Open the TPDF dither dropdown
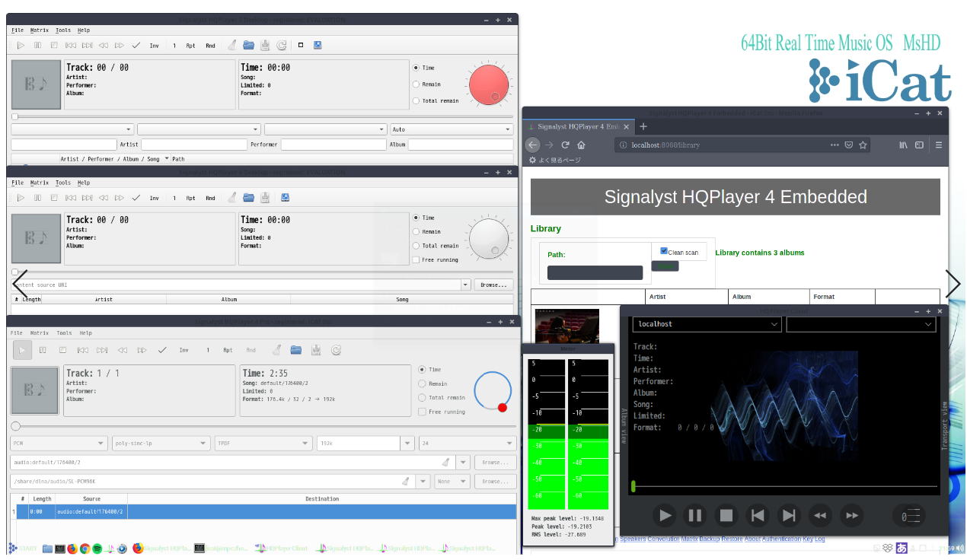Screen dimensions: 967x560 [x=263, y=443]
